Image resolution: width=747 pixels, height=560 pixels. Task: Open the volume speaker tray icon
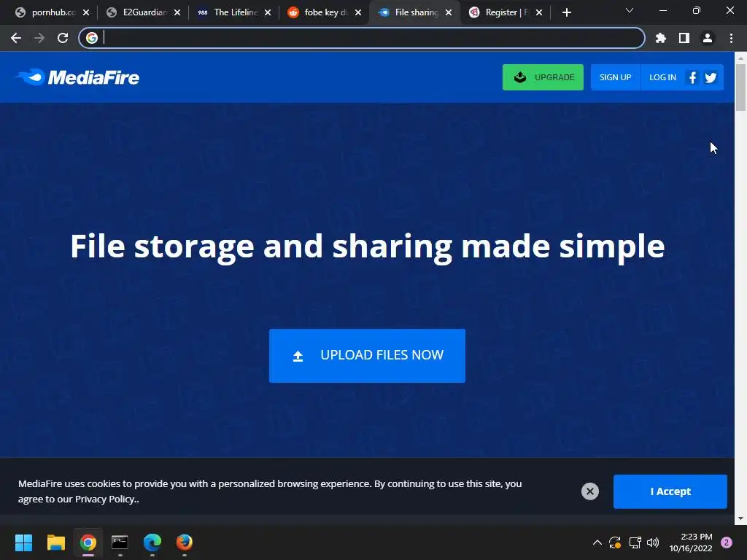(653, 542)
